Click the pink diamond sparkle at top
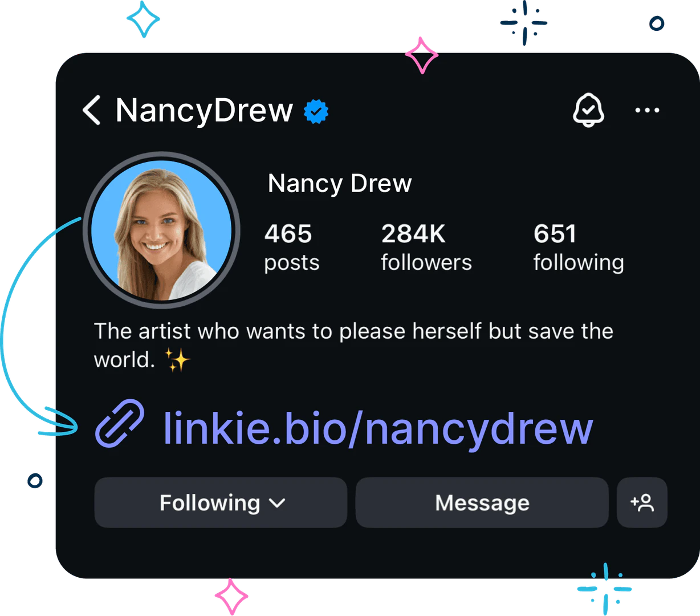700x616 pixels. tap(422, 55)
